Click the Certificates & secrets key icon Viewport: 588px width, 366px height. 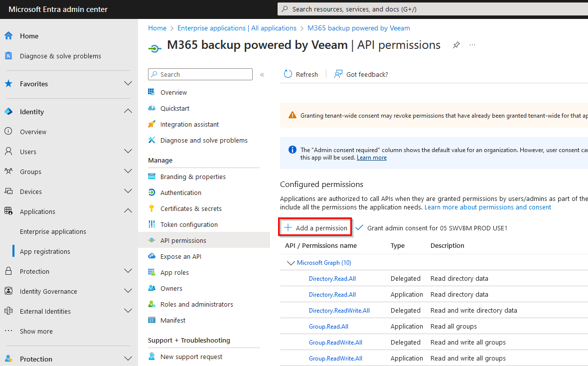click(151, 208)
